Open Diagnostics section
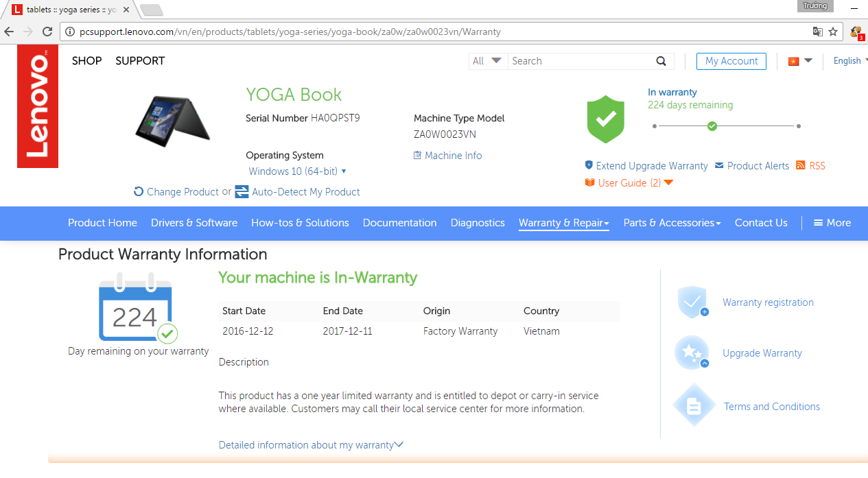The width and height of the screenshot is (868, 478). click(478, 223)
